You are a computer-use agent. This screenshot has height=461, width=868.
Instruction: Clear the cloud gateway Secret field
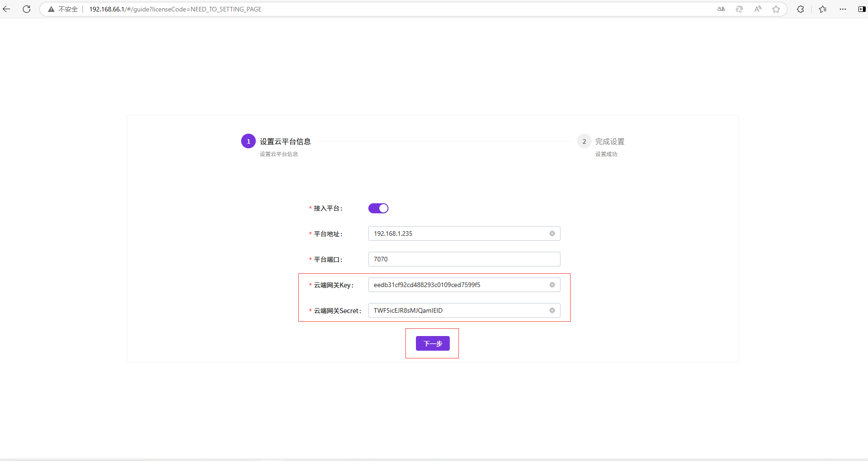coord(552,310)
